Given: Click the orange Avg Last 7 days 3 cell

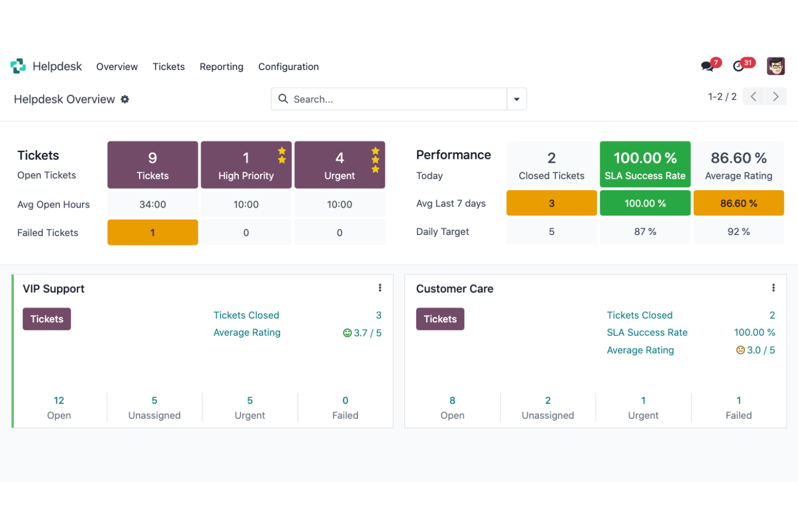Looking at the screenshot, I should coord(552,203).
